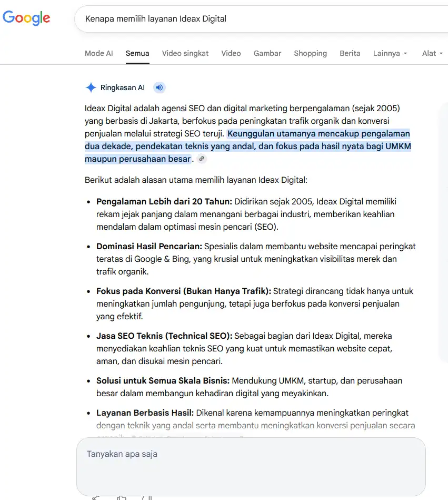Click the Google logo
The image size is (448, 500).
26,18
